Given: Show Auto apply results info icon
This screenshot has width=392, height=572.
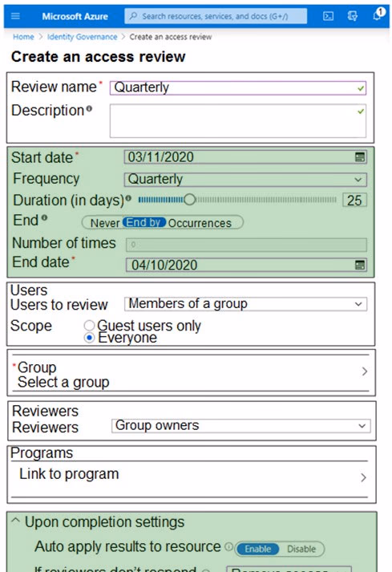Looking at the screenshot, I should (x=228, y=546).
